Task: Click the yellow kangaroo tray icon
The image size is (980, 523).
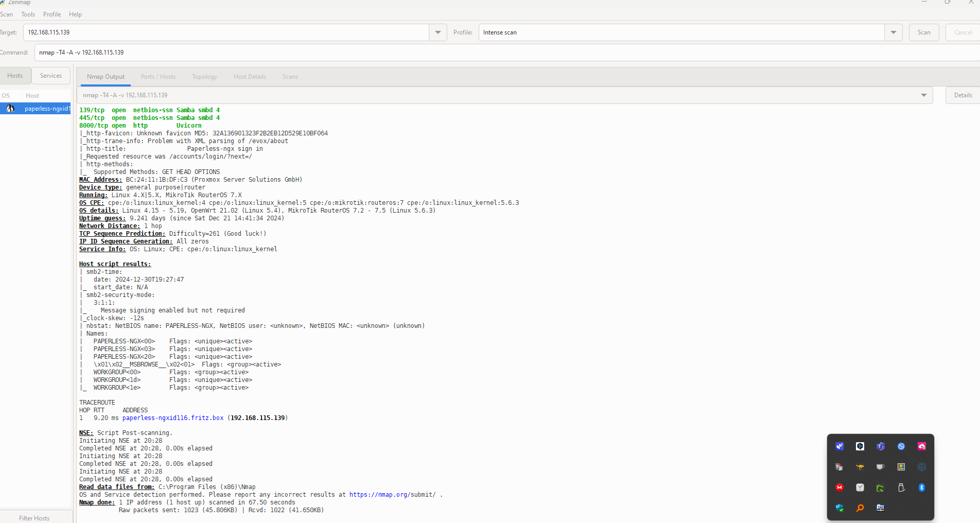Action: (x=860, y=467)
